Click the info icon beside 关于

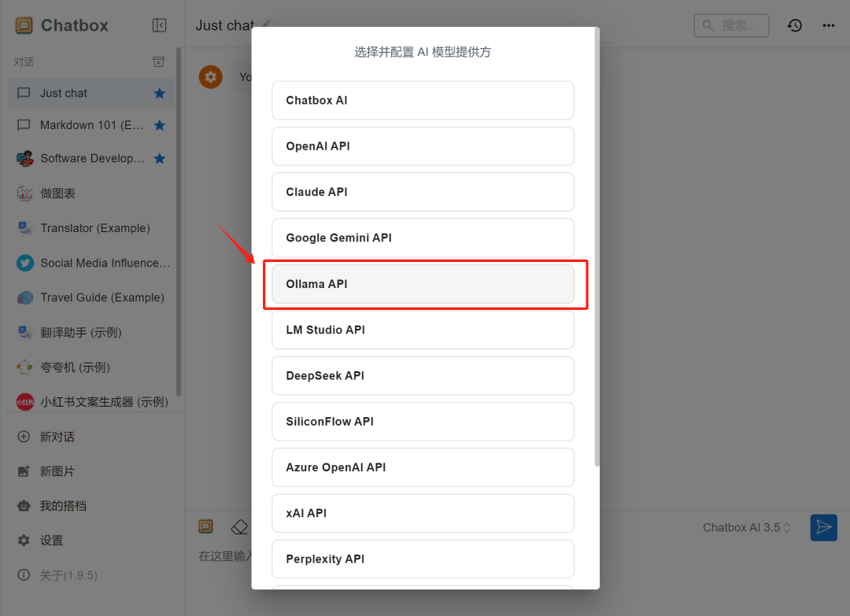(24, 575)
